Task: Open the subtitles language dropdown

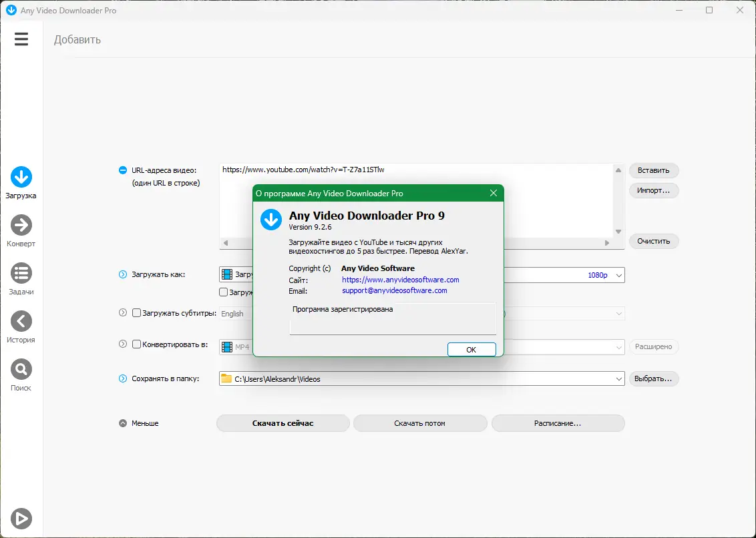Action: click(619, 314)
